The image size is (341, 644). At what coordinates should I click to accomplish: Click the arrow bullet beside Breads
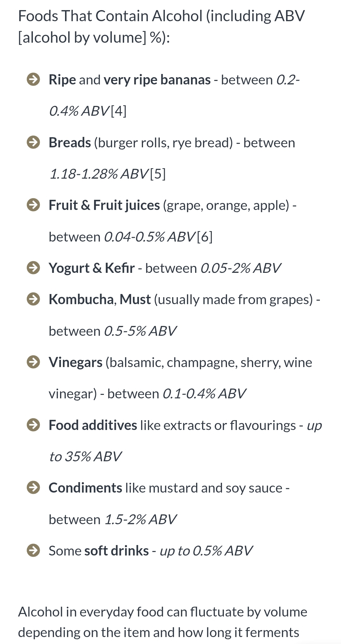(x=33, y=142)
